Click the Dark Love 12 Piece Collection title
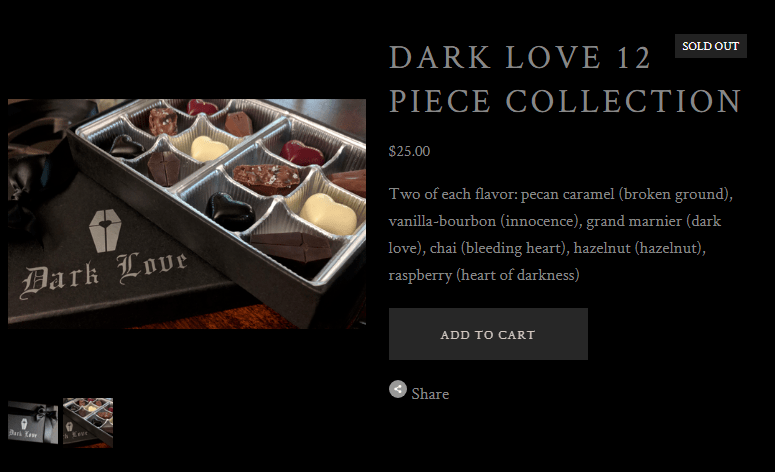 point(565,79)
